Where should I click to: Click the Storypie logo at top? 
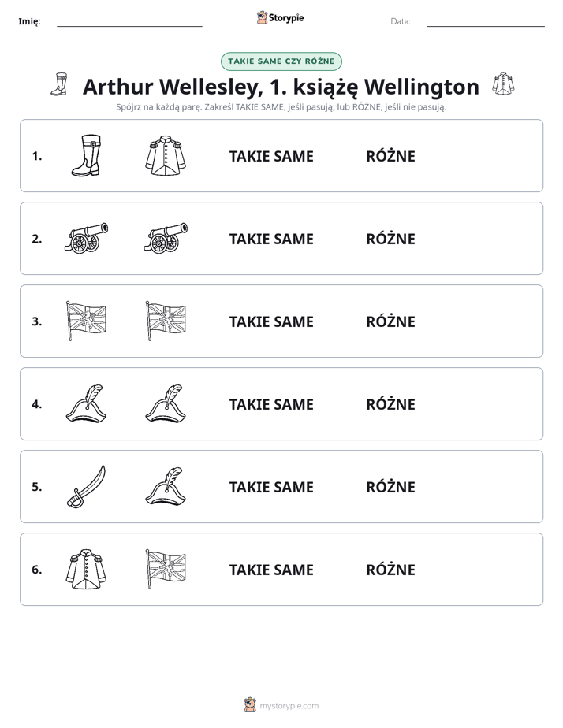coord(280,17)
